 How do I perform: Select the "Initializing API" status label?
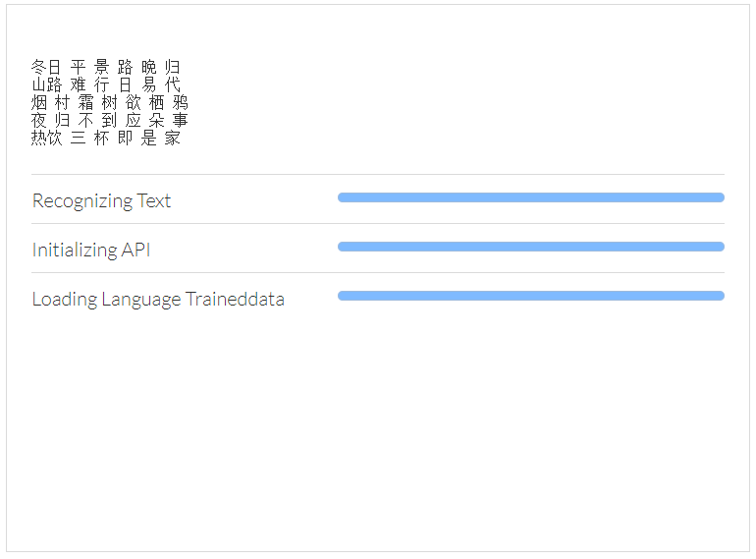[x=91, y=250]
